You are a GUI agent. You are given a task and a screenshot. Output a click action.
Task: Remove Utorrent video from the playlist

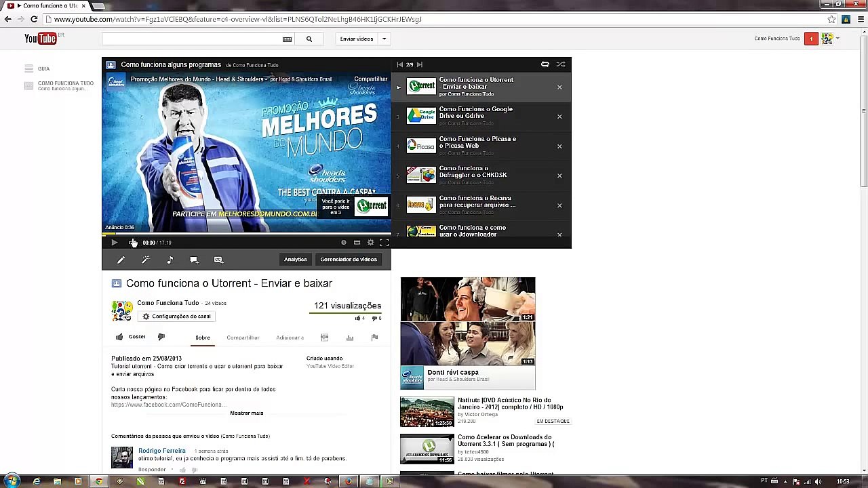[x=559, y=87]
